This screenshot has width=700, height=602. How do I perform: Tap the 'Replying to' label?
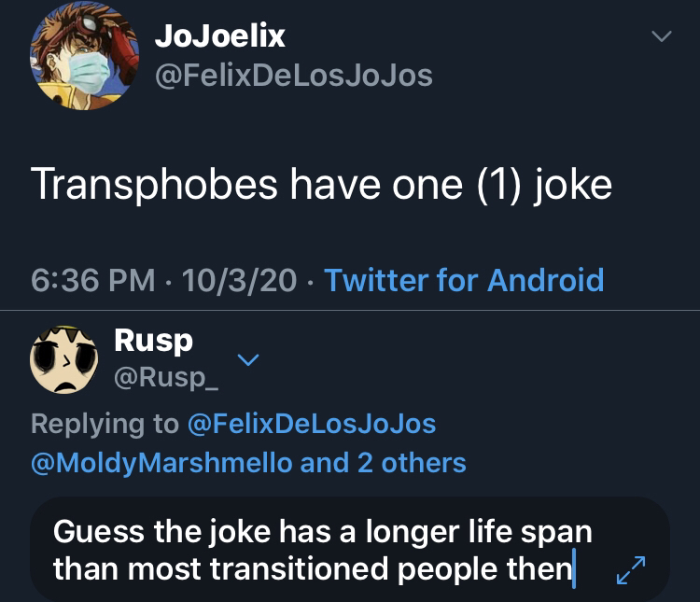tap(105, 424)
